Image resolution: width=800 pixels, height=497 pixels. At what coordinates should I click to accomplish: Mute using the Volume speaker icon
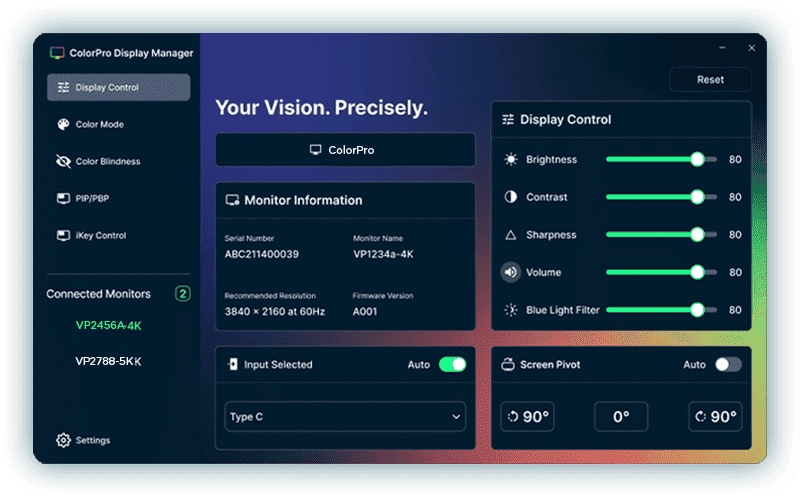coord(511,272)
